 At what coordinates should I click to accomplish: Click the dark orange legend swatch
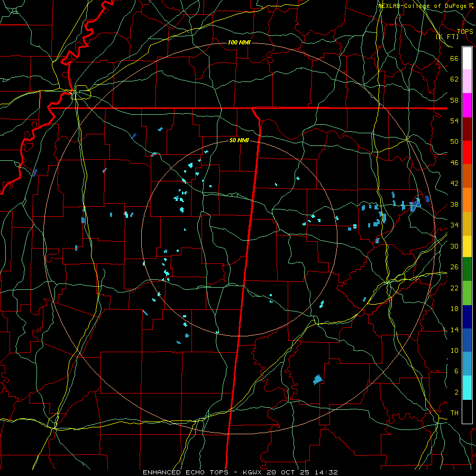point(467,176)
